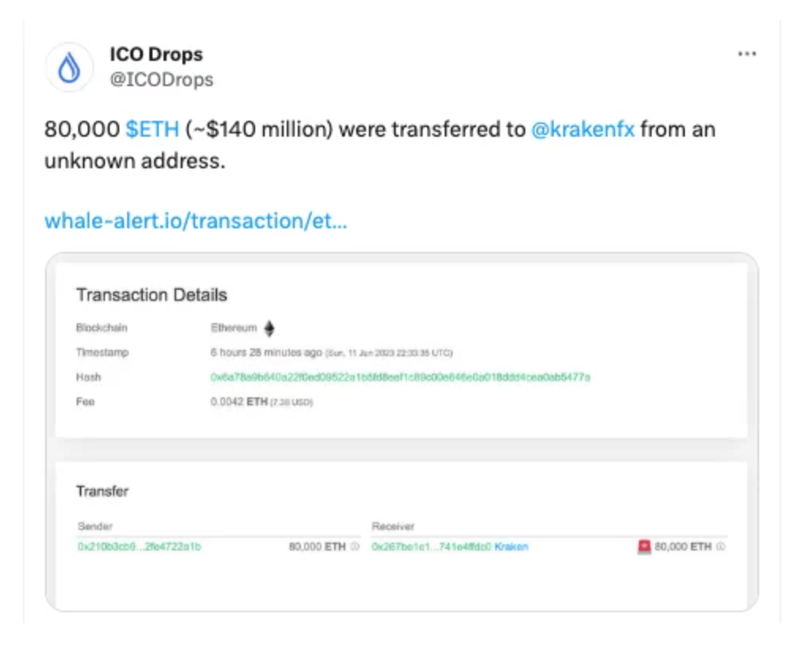Click the Ethereum diamond logo icon
The image size is (812, 654).
[269, 329]
